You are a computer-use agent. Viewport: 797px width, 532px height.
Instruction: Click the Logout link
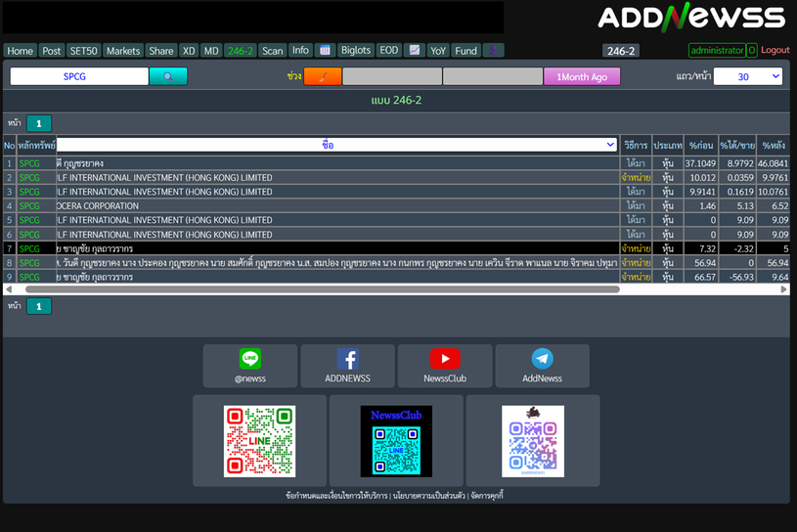pos(775,51)
